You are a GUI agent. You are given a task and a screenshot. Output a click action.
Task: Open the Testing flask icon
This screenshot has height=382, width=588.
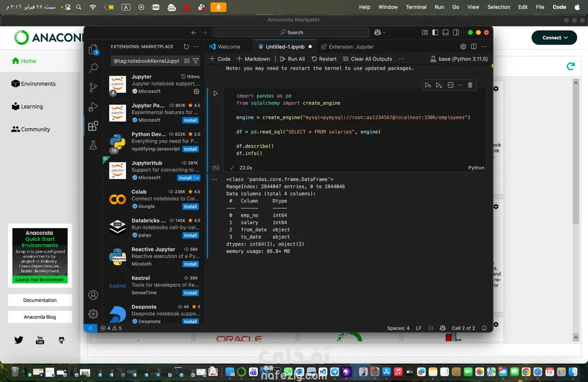[x=93, y=145]
